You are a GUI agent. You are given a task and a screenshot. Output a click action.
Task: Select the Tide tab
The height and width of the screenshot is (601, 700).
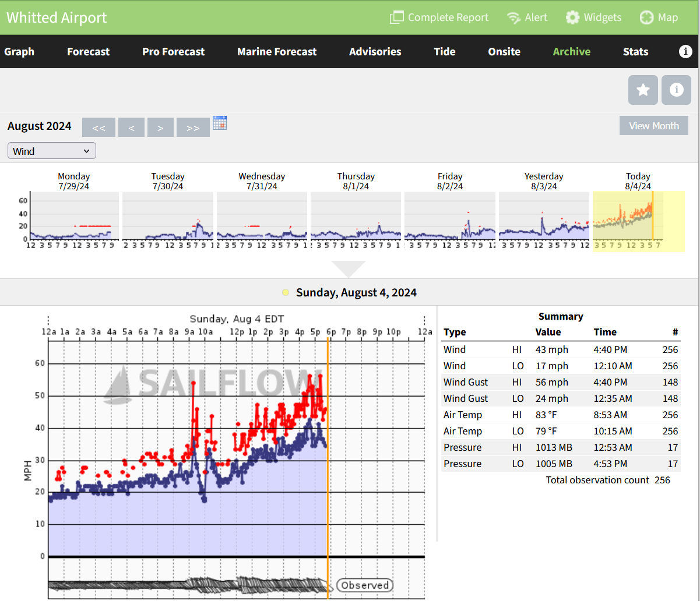[x=445, y=51]
